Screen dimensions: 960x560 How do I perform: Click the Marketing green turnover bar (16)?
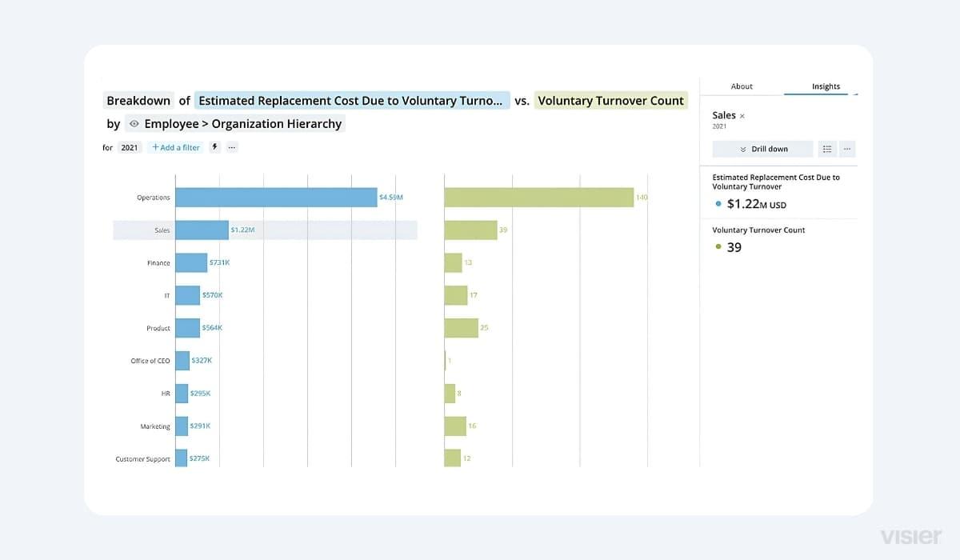click(x=455, y=426)
